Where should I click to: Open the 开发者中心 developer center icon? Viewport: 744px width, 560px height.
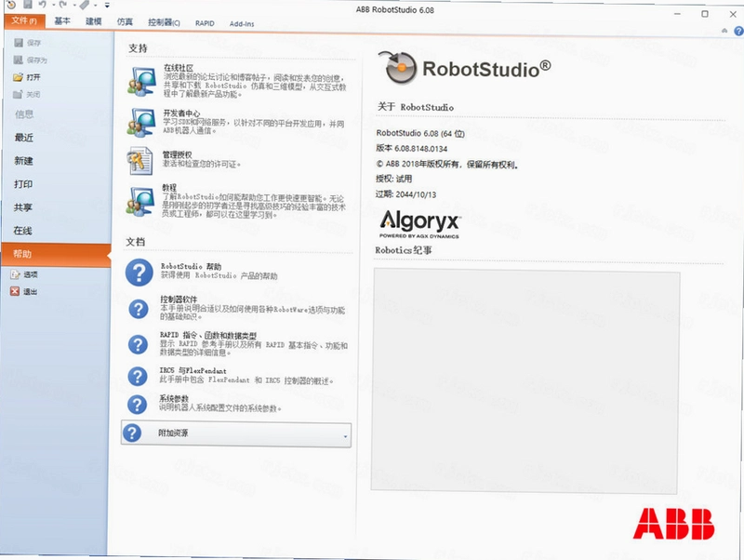[141, 122]
